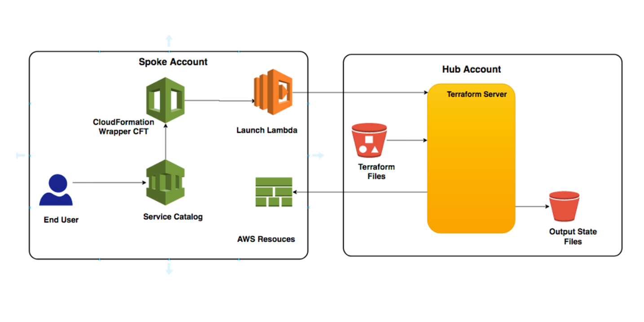644x322 pixels.
Task: Click the right arrow handle beside Spoke Account
Action: pyautogui.click(x=318, y=155)
